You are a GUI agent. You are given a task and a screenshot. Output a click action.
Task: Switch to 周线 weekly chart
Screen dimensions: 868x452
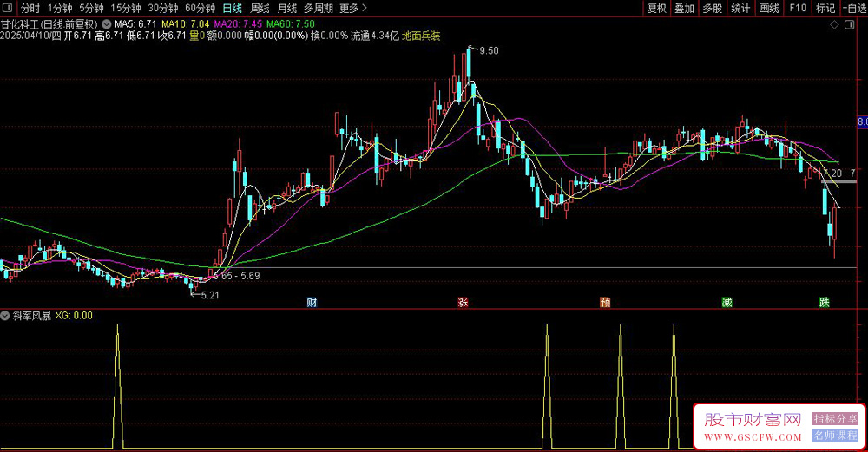[x=260, y=9]
